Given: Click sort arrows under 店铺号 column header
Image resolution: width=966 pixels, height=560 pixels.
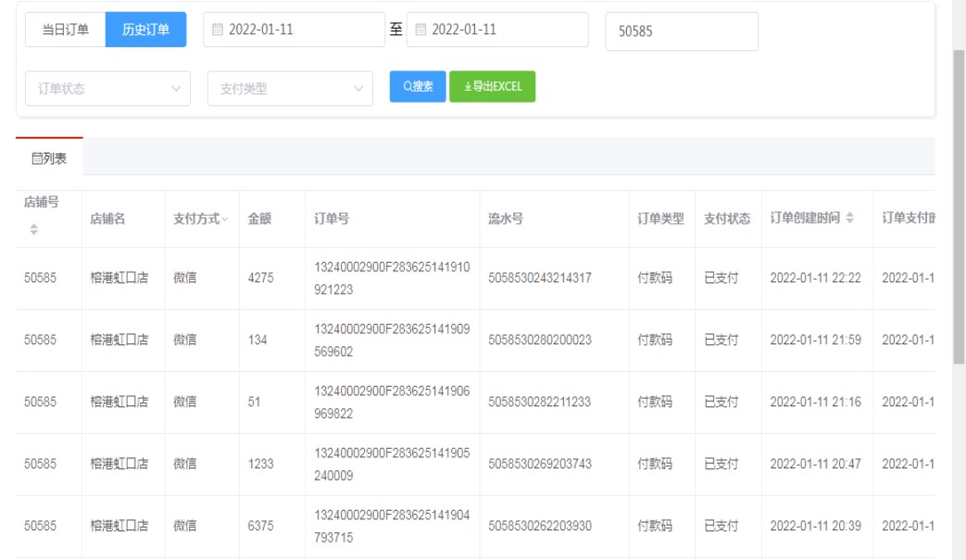Looking at the screenshot, I should coord(35,229).
